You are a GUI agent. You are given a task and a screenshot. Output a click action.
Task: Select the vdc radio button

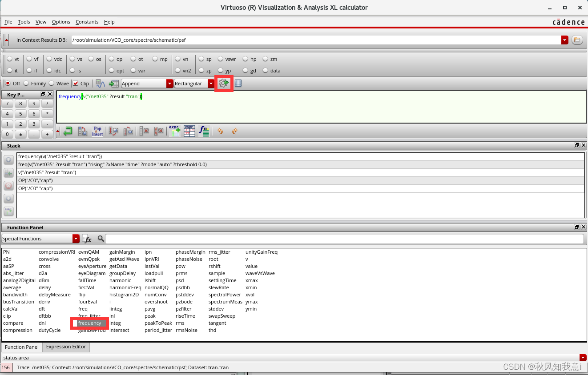pos(49,59)
